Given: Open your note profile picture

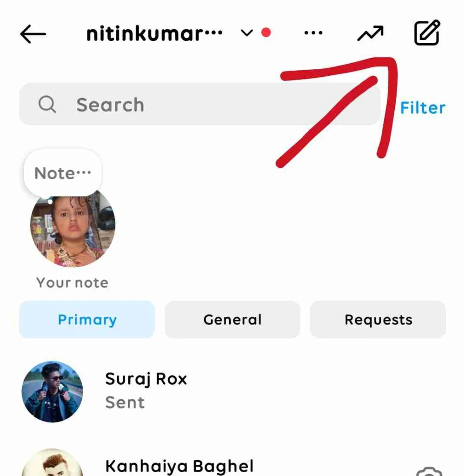Looking at the screenshot, I should (73, 227).
